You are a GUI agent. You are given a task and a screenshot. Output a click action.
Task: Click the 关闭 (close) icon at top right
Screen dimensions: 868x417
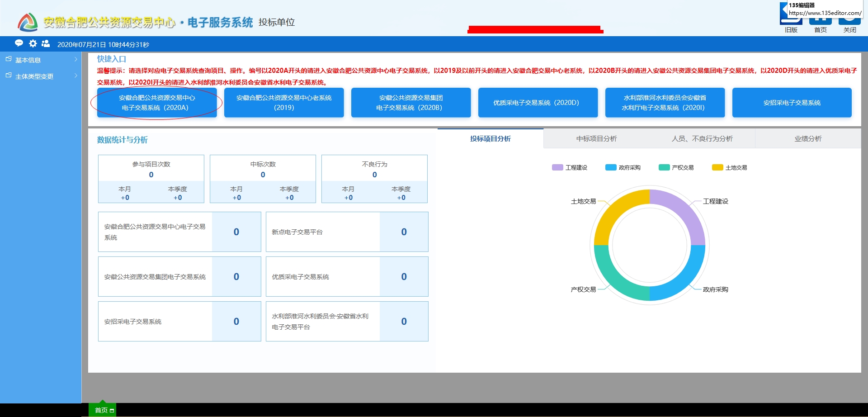[850, 22]
